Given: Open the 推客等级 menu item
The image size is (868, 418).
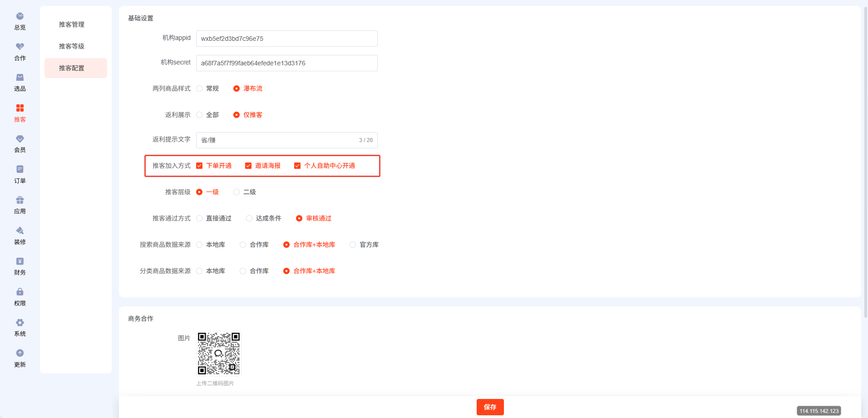Looking at the screenshot, I should pos(72,46).
